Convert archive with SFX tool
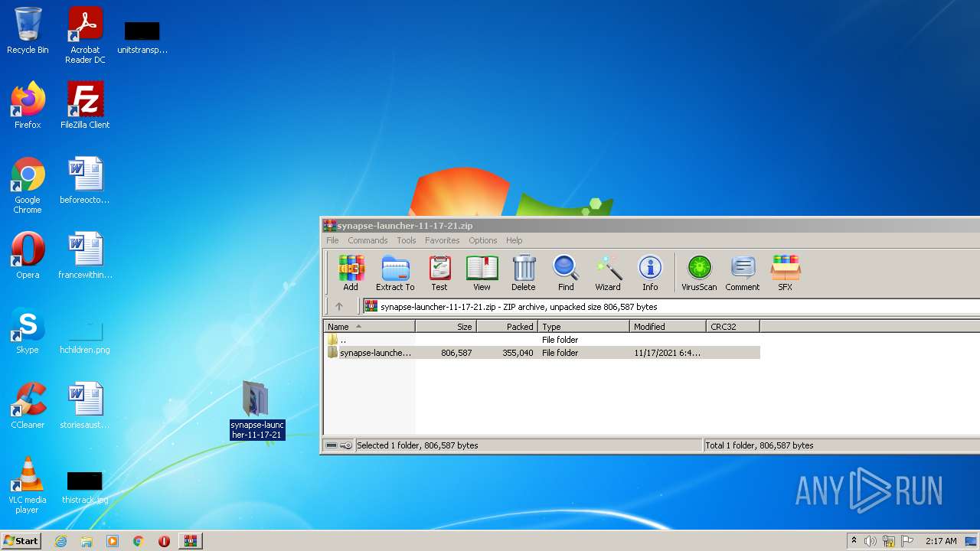This screenshot has width=980, height=551. point(785,273)
